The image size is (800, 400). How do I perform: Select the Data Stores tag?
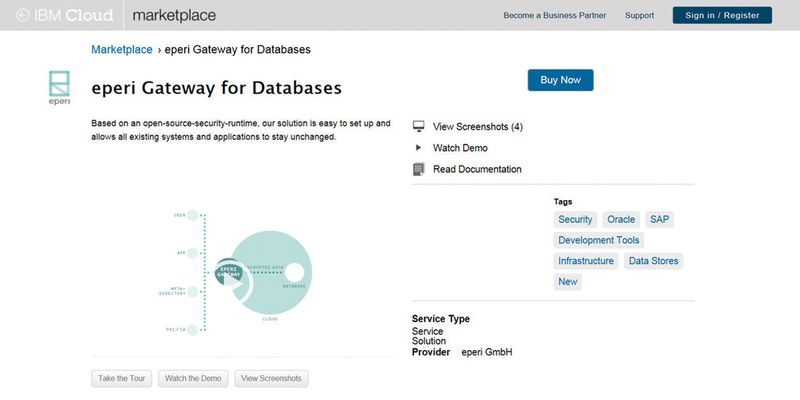click(x=653, y=261)
